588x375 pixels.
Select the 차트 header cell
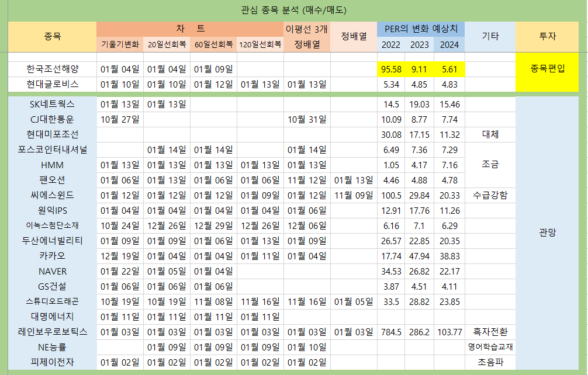point(190,29)
